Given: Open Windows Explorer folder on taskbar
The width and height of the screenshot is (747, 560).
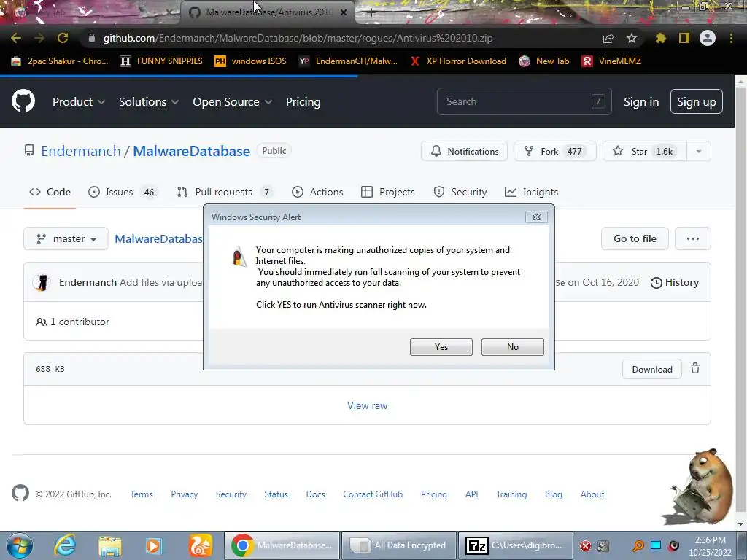Looking at the screenshot, I should 110,546.
